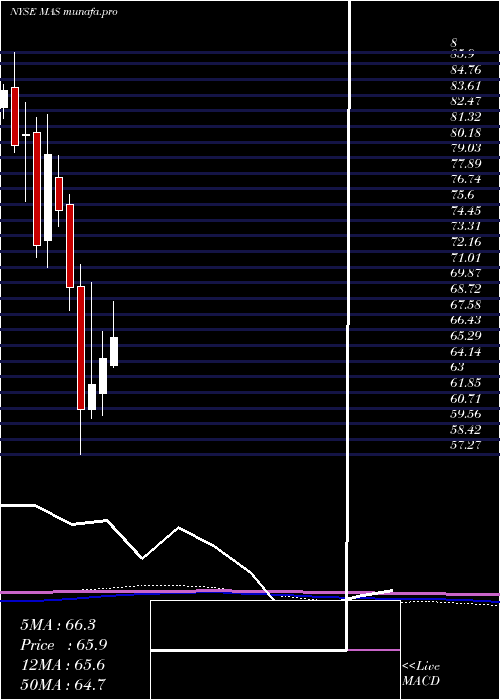Click the 71.01 price level label

coord(466,258)
